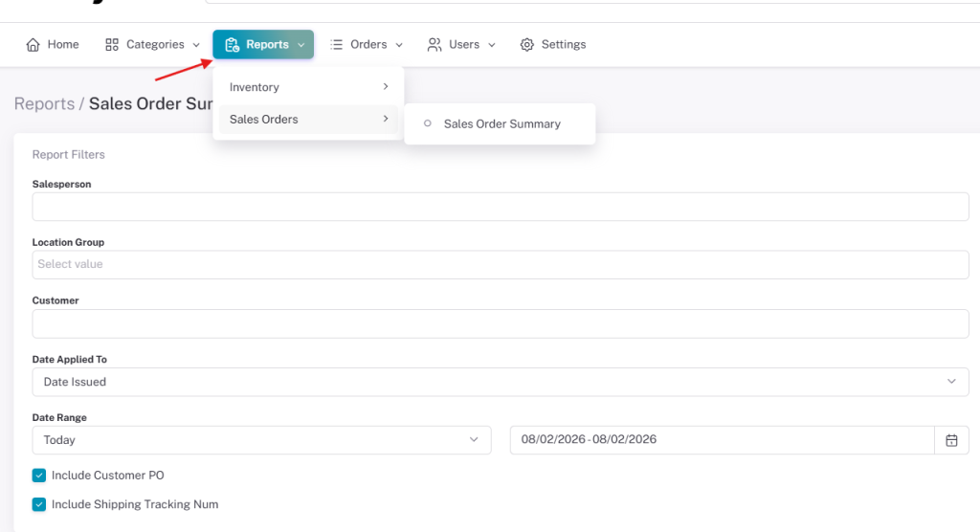
Task: Choose Sales Order Summary submenu item
Action: coord(500,123)
